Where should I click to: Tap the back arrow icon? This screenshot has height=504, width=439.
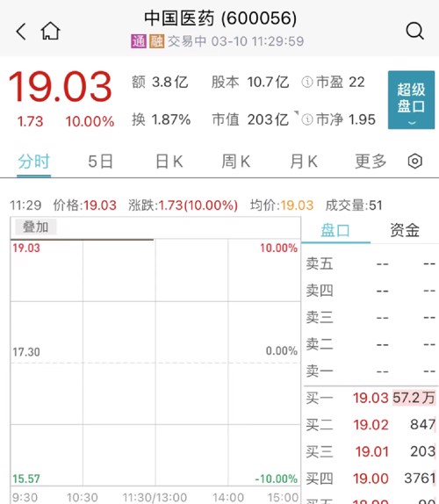21,32
